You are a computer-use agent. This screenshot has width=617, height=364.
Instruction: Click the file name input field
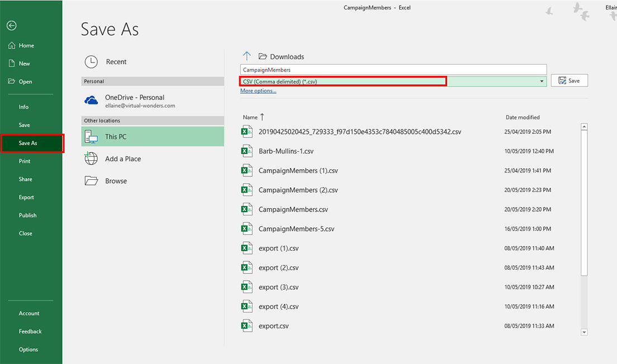pyautogui.click(x=393, y=70)
